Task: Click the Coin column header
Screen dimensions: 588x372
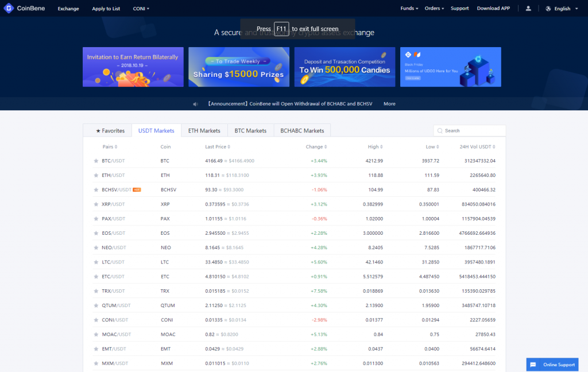Action: (165, 147)
